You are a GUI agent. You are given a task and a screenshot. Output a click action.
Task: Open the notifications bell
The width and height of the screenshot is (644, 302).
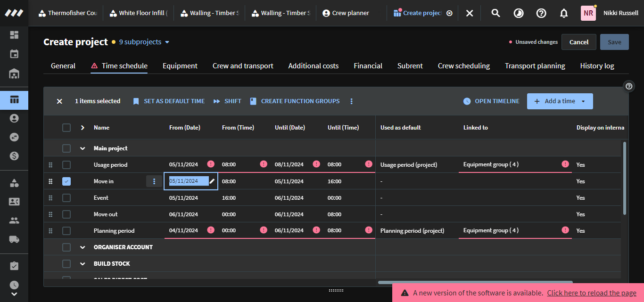coord(564,13)
